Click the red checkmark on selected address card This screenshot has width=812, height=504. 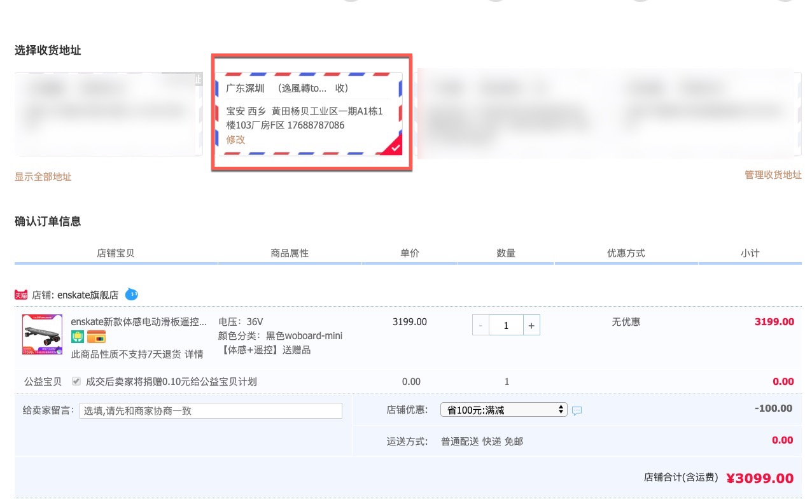[x=395, y=148]
